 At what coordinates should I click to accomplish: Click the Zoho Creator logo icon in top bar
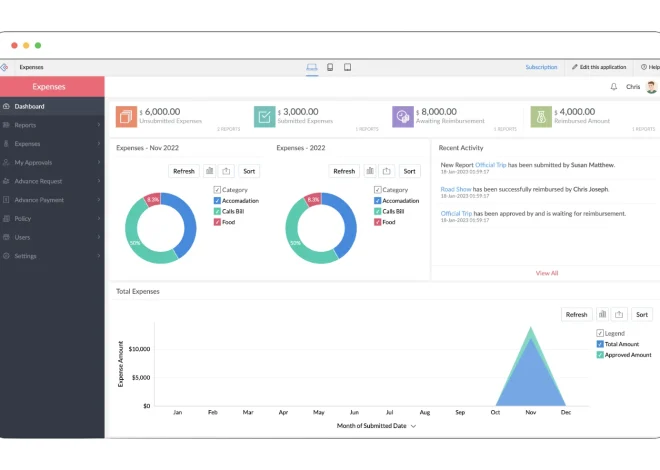click(x=4, y=67)
